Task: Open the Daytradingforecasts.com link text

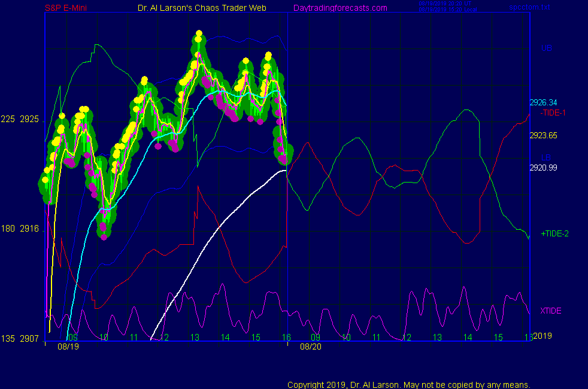Action: [340, 8]
